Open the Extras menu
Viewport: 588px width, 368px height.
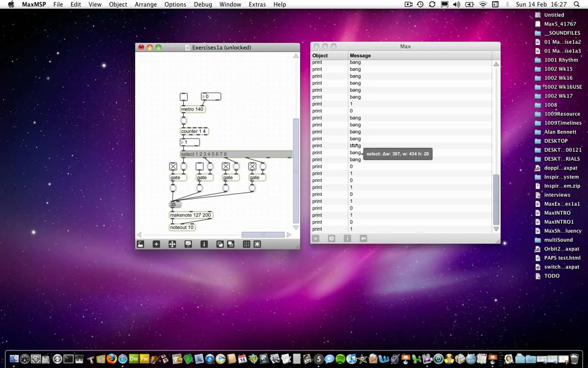click(257, 4)
